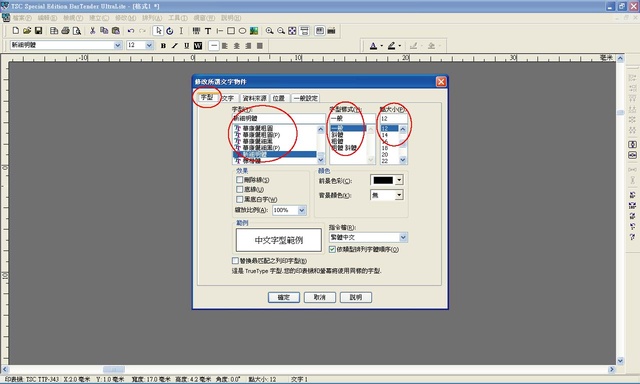This screenshot has height=384, width=640.
Task: Click font list scroll-down arrow
Action: tap(321, 160)
